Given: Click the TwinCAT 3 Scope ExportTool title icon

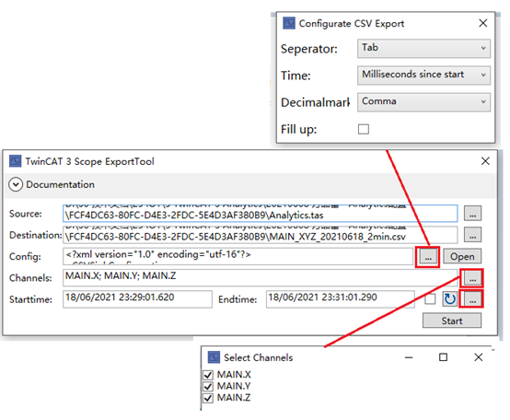Looking at the screenshot, I should (16, 161).
